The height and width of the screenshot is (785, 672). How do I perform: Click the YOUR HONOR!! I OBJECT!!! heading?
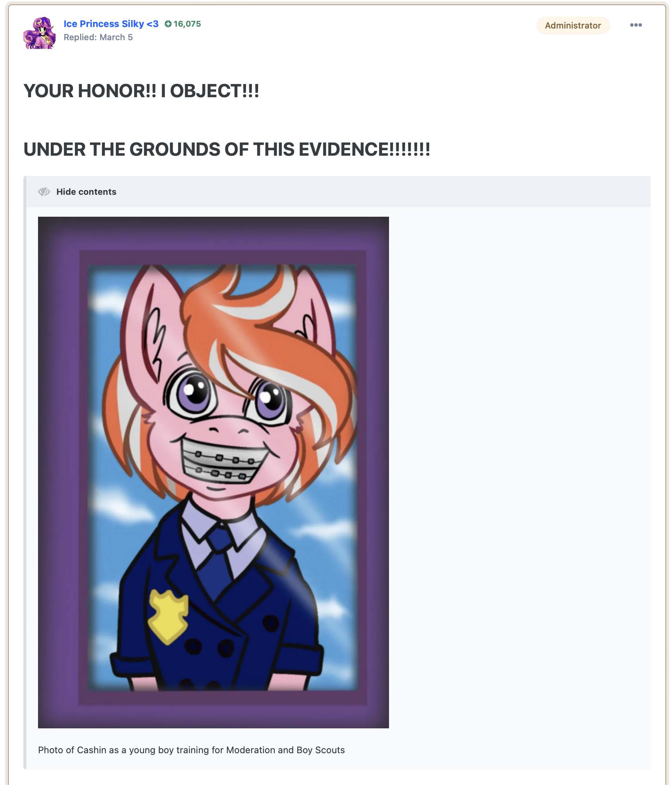coord(141,91)
